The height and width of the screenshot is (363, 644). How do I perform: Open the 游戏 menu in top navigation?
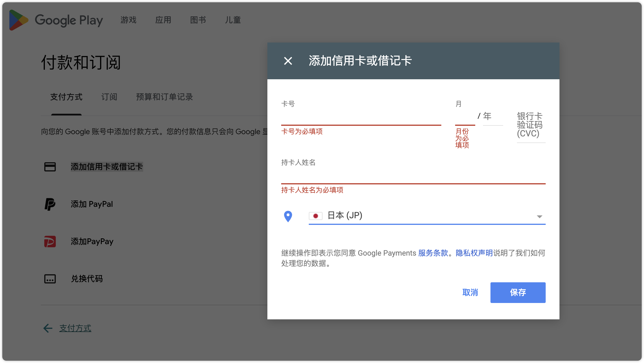pyautogui.click(x=129, y=20)
